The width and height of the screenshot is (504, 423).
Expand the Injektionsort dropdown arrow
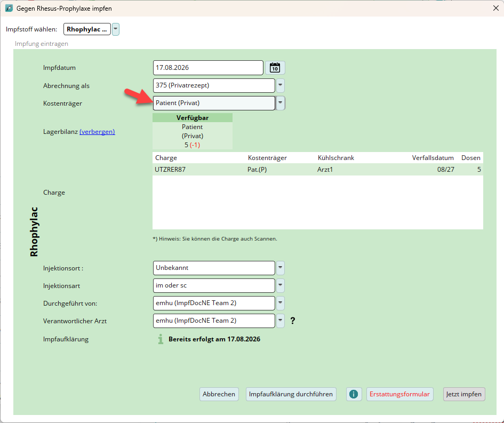pyautogui.click(x=281, y=268)
